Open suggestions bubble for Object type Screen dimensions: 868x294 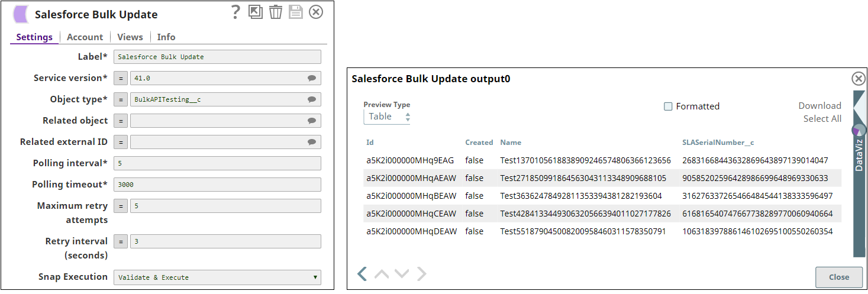[x=312, y=99]
